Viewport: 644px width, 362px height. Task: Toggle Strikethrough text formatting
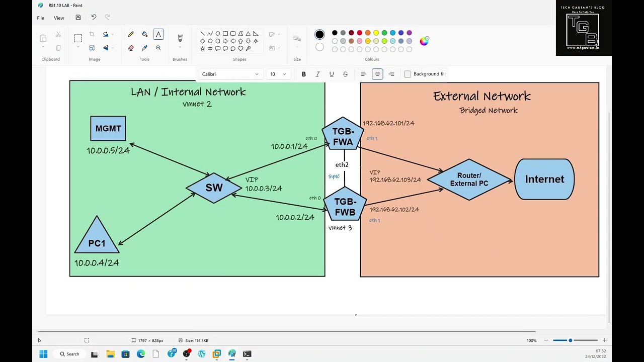pos(345,74)
